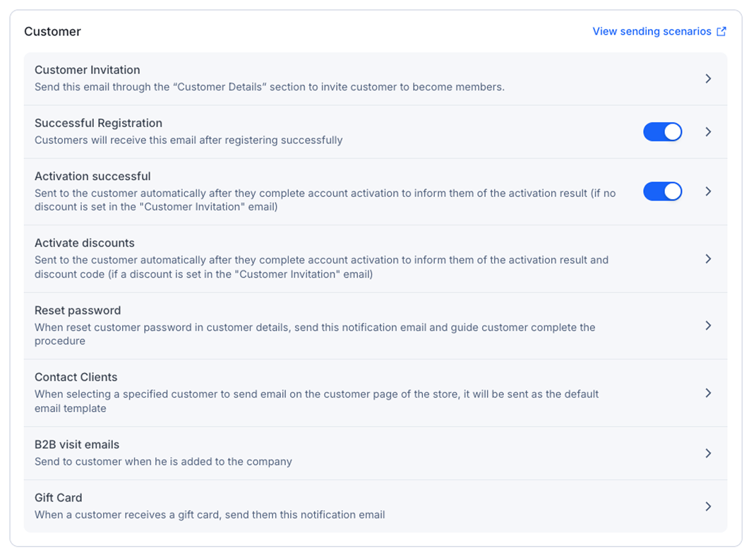Open Activation successful via right chevron
The image size is (756, 558).
click(x=708, y=191)
